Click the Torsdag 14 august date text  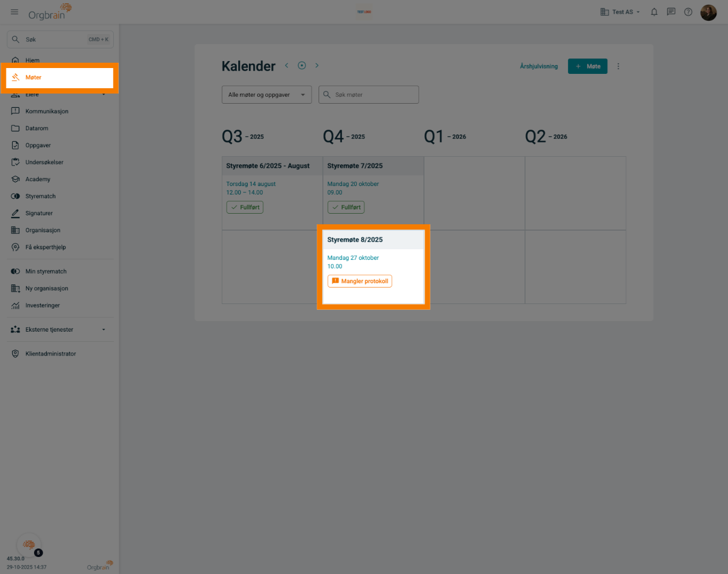click(x=251, y=184)
